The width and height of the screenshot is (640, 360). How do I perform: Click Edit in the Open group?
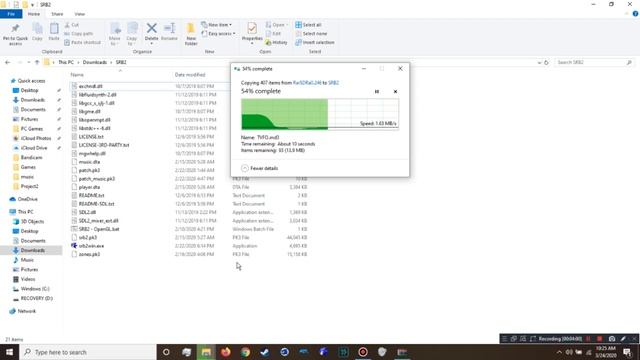tap(273, 33)
